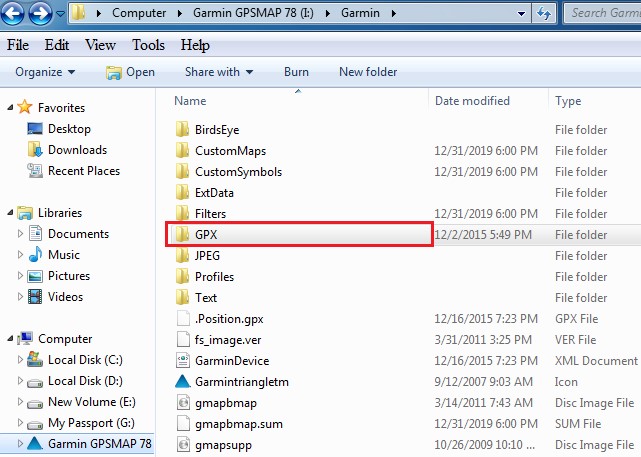Click the Videos library film icon

(x=35, y=296)
